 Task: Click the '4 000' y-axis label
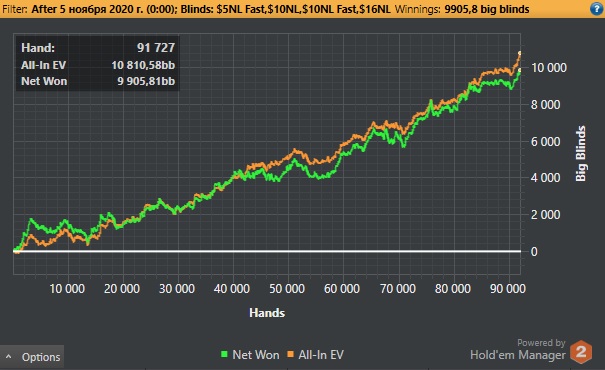[546, 178]
